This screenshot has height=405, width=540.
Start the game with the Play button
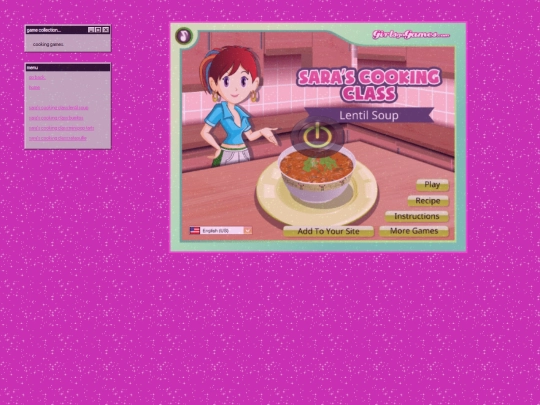point(432,185)
